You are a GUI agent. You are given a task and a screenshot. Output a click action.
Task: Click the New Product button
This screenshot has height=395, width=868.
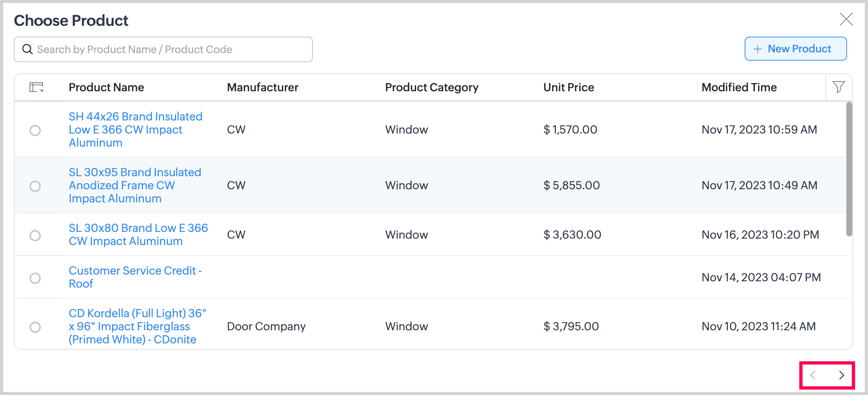pos(795,49)
